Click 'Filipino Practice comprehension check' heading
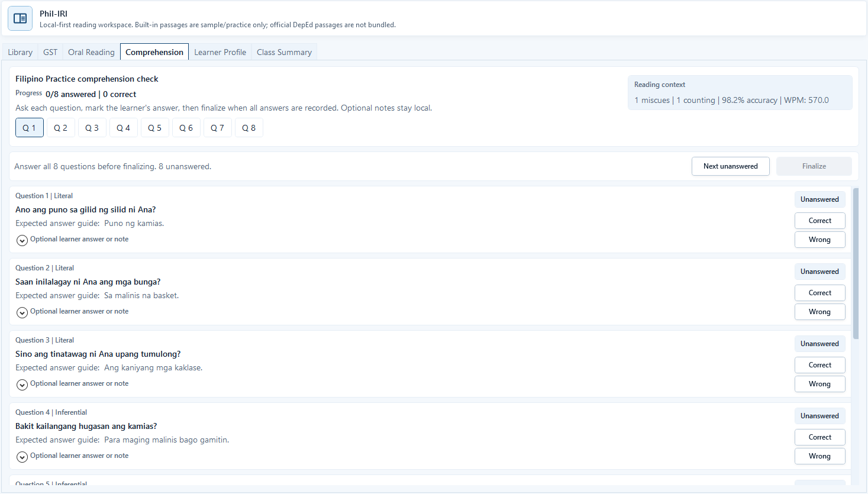868x494 pixels. [87, 79]
